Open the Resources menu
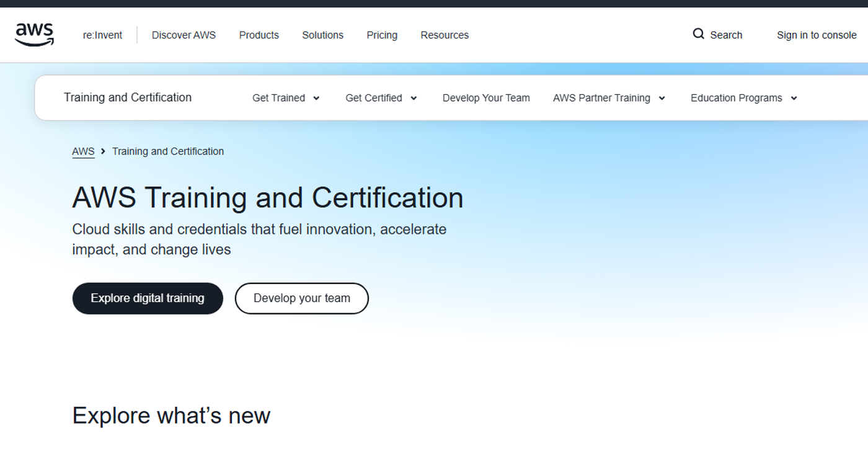The width and height of the screenshot is (868, 451). pos(445,35)
